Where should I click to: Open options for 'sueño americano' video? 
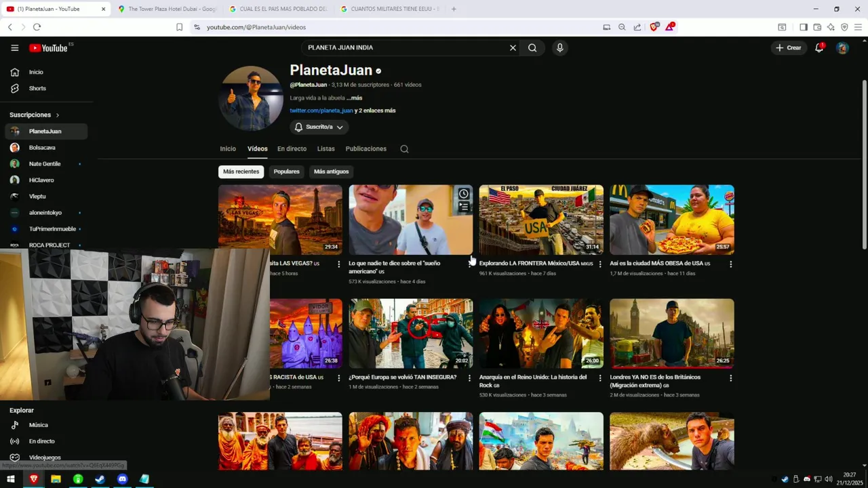(469, 264)
